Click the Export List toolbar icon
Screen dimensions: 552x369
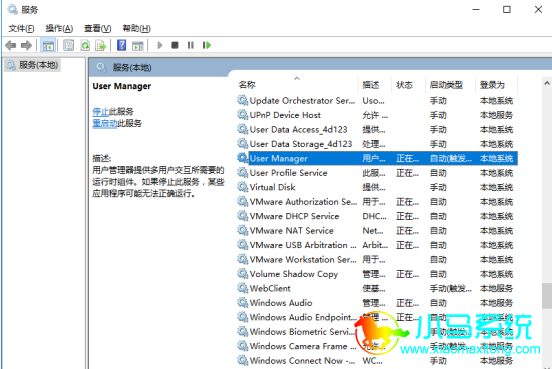pyautogui.click(x=100, y=45)
